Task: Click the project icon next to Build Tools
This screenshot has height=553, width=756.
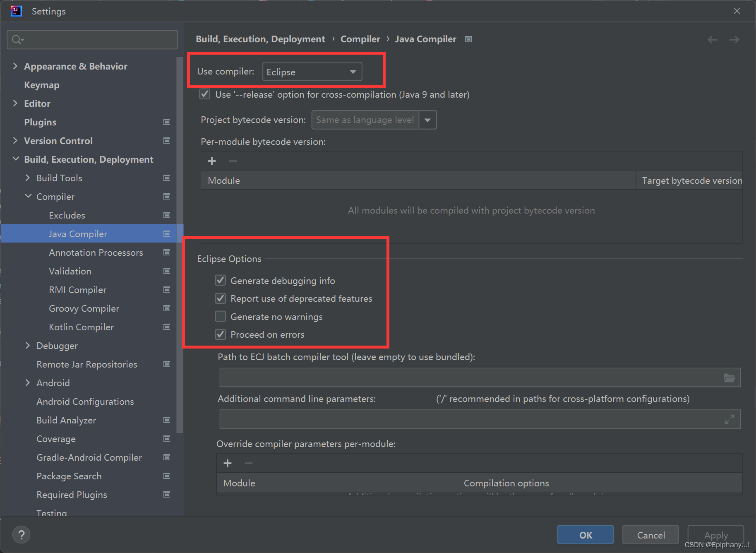Action: coord(167,178)
